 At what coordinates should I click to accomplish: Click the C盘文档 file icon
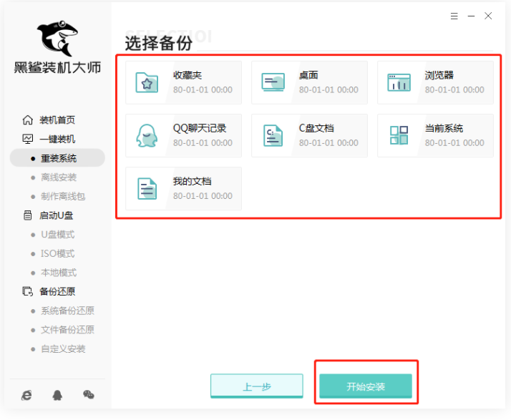pyautogui.click(x=273, y=136)
